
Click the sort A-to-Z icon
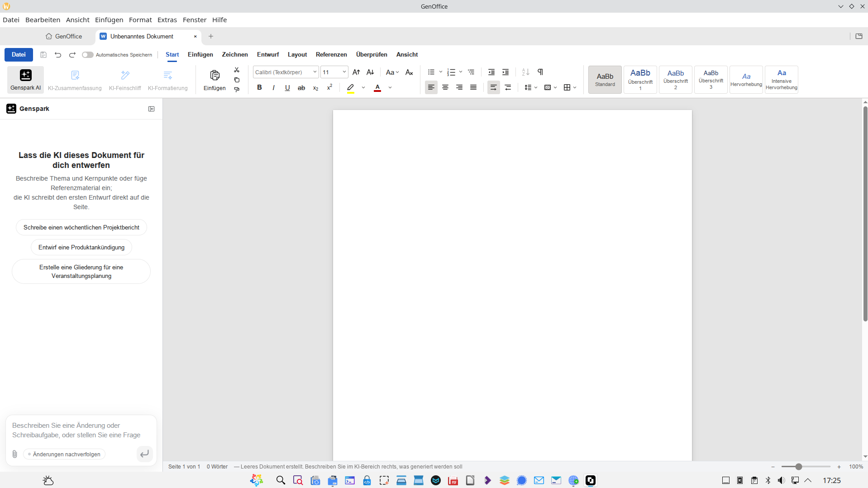click(x=525, y=72)
